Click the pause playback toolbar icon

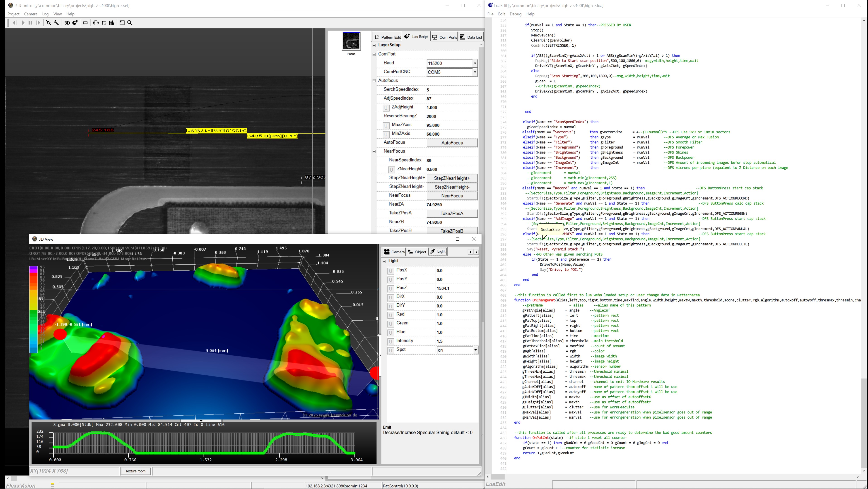(30, 23)
